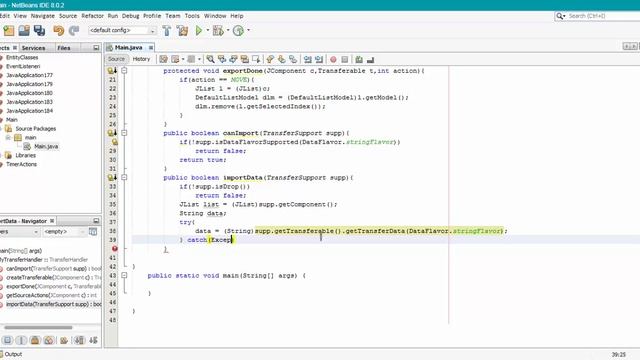This screenshot has height=360, width=640.
Task: Click the Uncomment code icon at toolbar end
Action: point(370,59)
